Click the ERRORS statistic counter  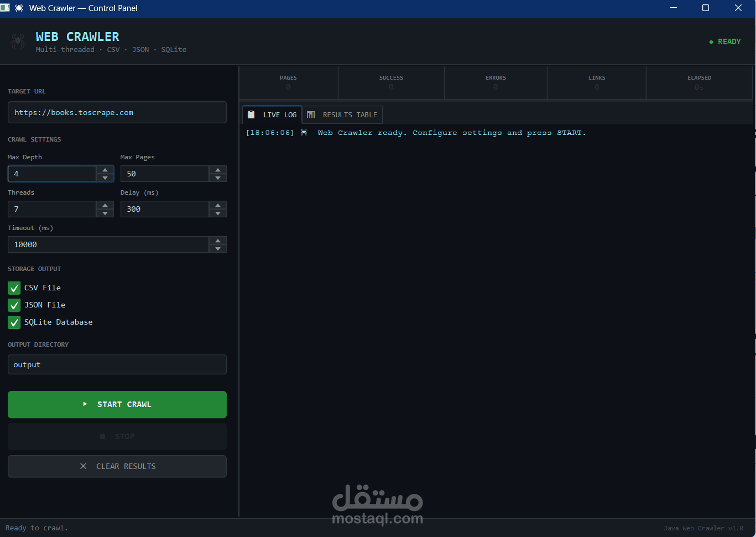[x=496, y=82]
